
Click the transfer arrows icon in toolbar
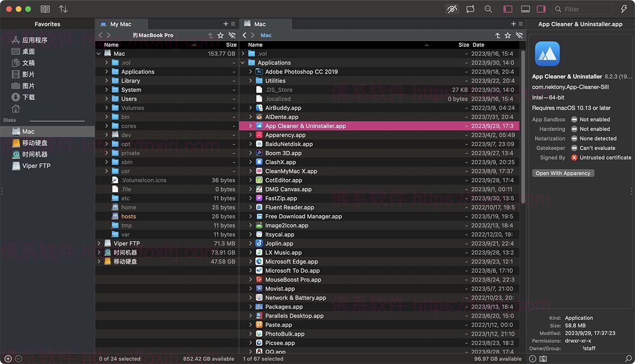click(63, 9)
